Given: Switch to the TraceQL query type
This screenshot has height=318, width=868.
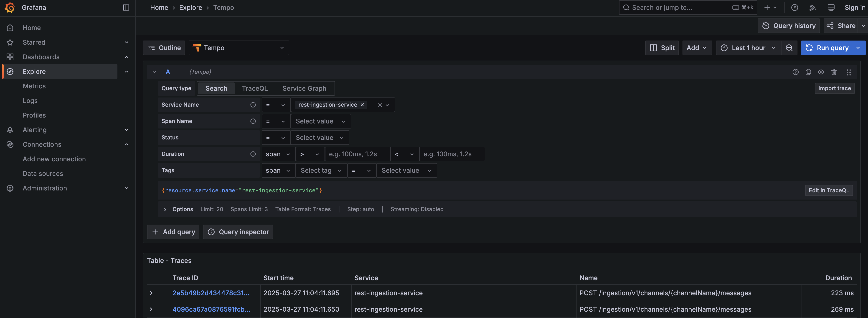Looking at the screenshot, I should click(x=255, y=88).
